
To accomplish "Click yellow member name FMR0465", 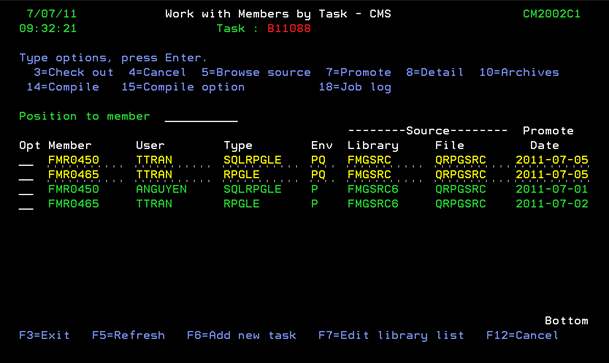I will (x=73, y=175).
